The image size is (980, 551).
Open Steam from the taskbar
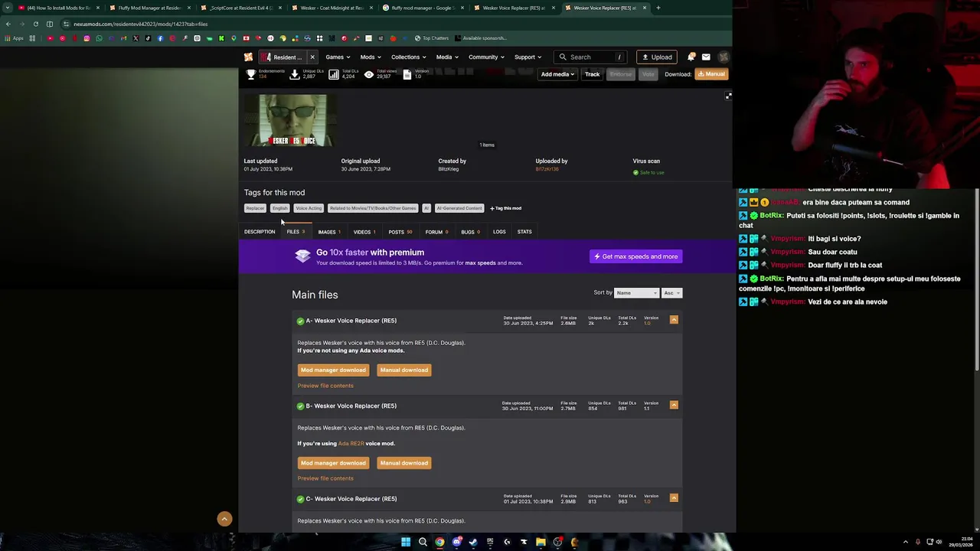(x=473, y=542)
